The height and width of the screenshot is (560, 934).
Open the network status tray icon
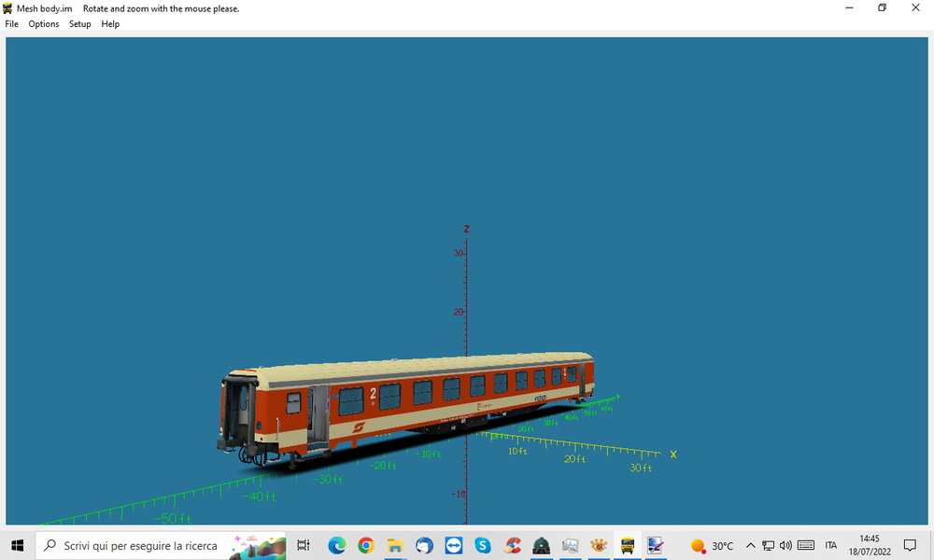pyautogui.click(x=769, y=545)
